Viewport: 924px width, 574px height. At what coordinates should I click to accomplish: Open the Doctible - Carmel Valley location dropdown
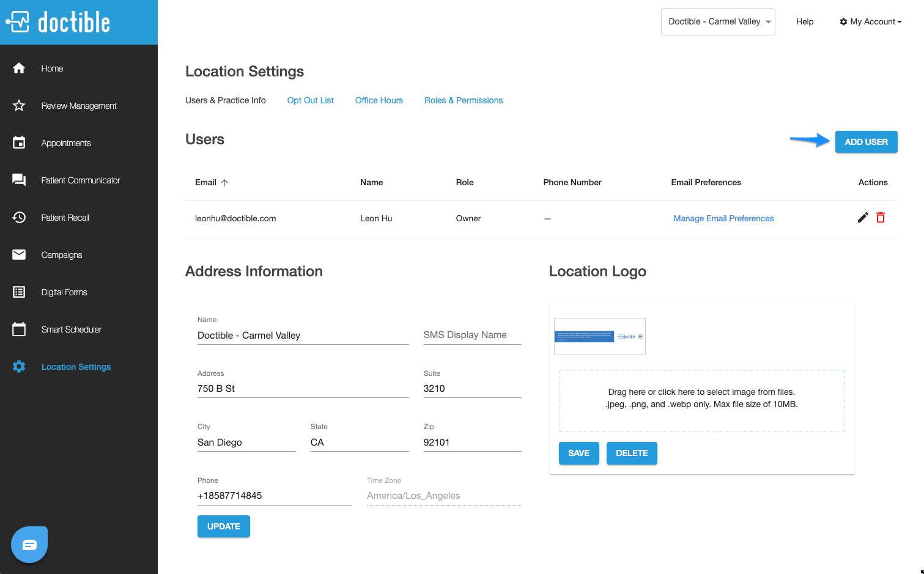718,21
